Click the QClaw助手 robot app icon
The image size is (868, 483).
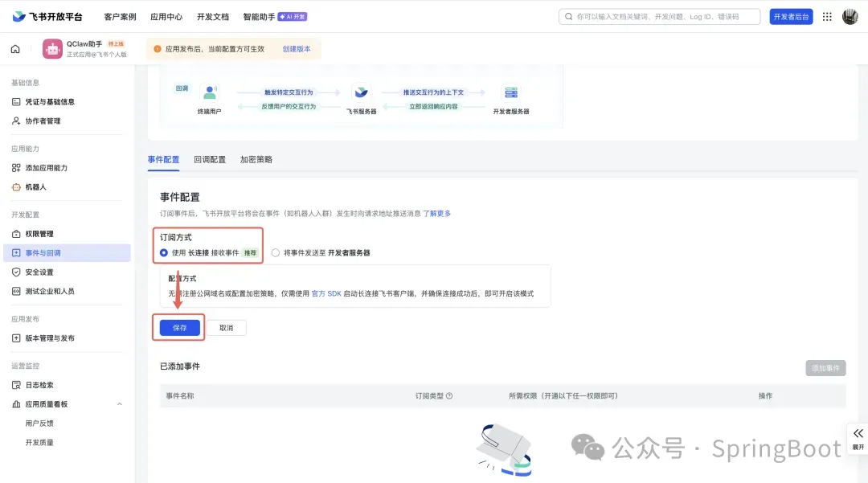(52, 49)
